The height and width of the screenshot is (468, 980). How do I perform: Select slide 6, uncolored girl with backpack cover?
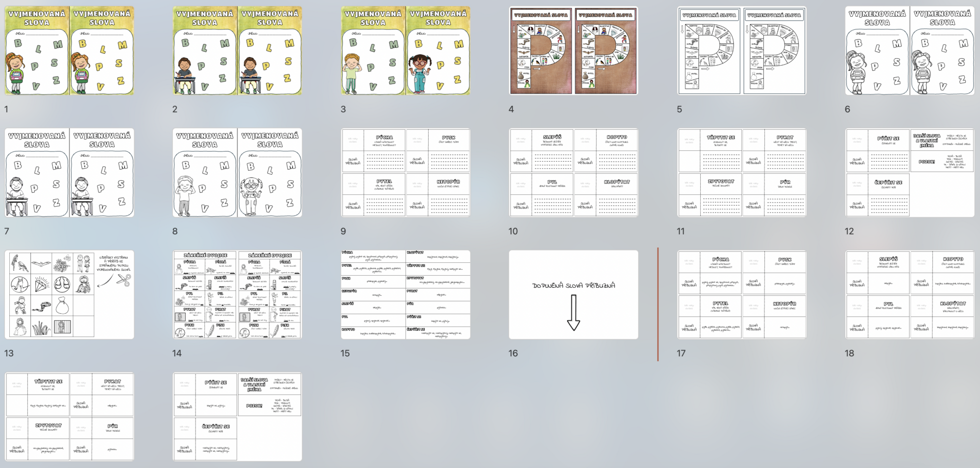tap(909, 50)
